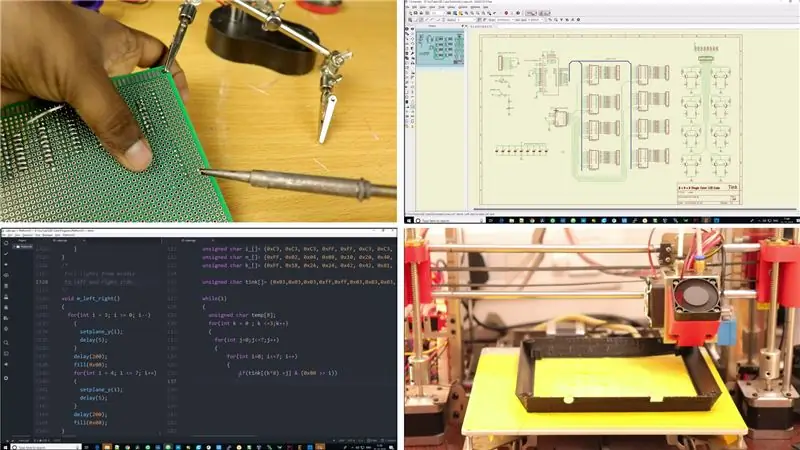Click the Build checkmark icon in PlatformIO toolbar

coord(6,254)
